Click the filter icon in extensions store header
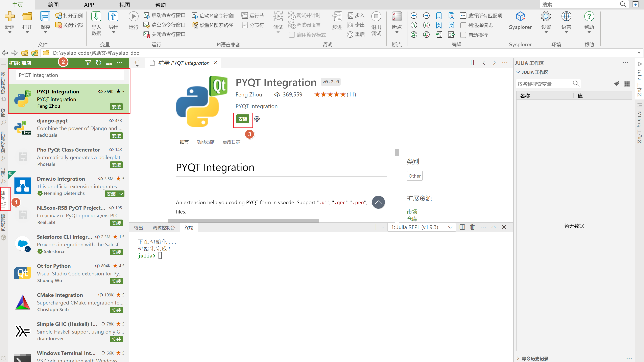 click(88, 63)
